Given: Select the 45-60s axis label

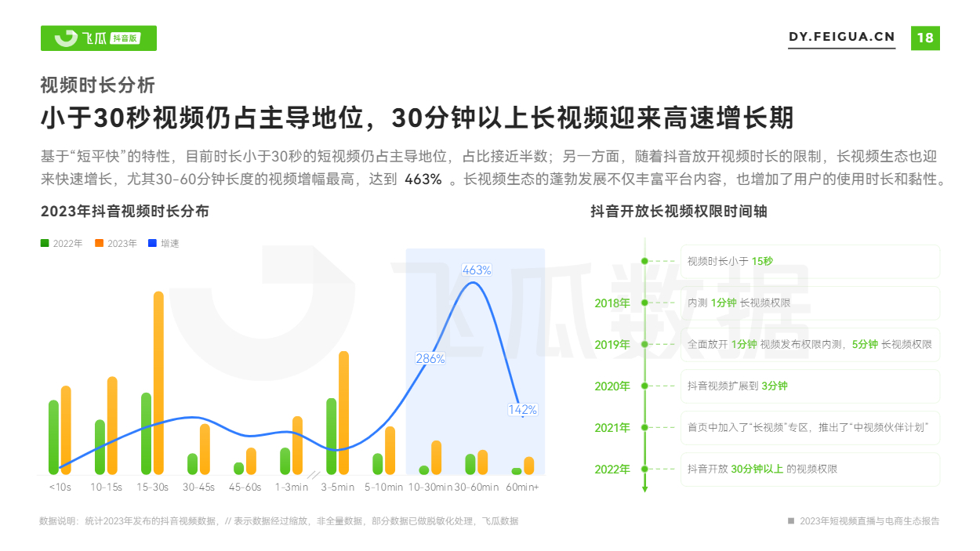Looking at the screenshot, I should pyautogui.click(x=245, y=487).
